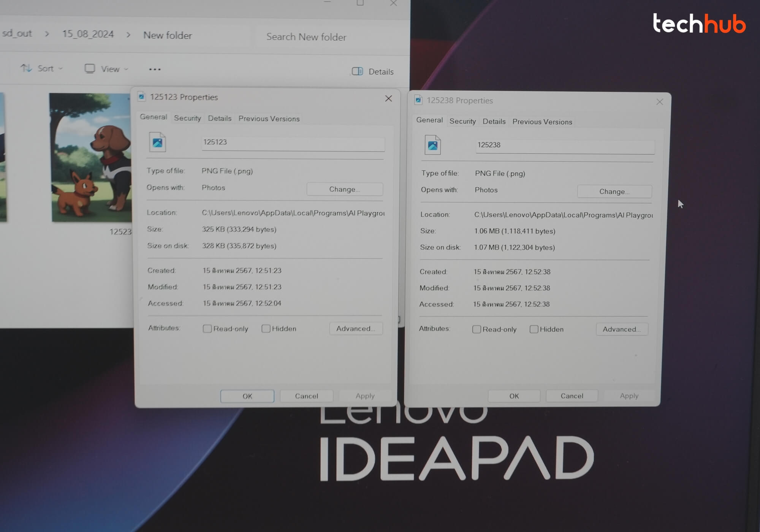Open Details tab in 125238 Properties
The height and width of the screenshot is (532, 760).
point(494,122)
